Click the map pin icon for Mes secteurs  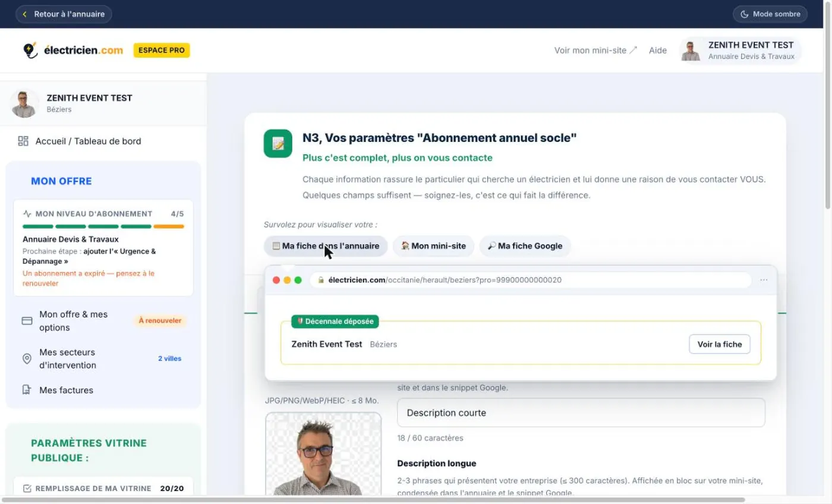click(27, 358)
